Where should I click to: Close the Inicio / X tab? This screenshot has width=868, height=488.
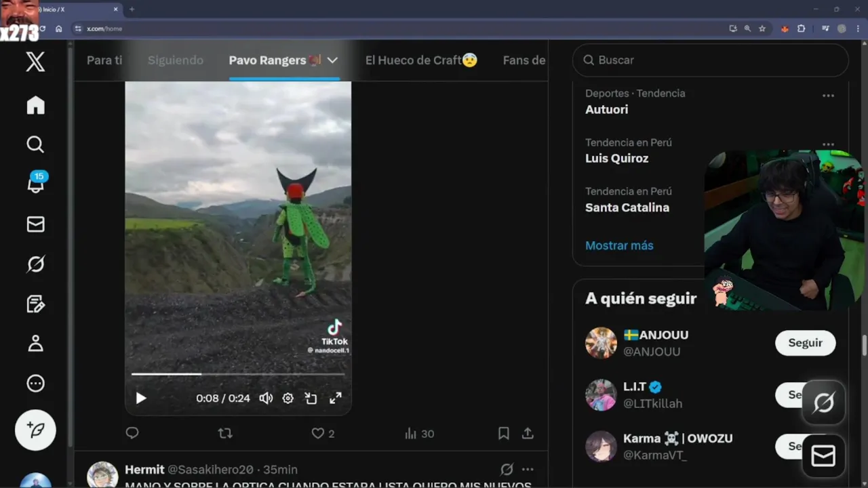[x=116, y=9]
